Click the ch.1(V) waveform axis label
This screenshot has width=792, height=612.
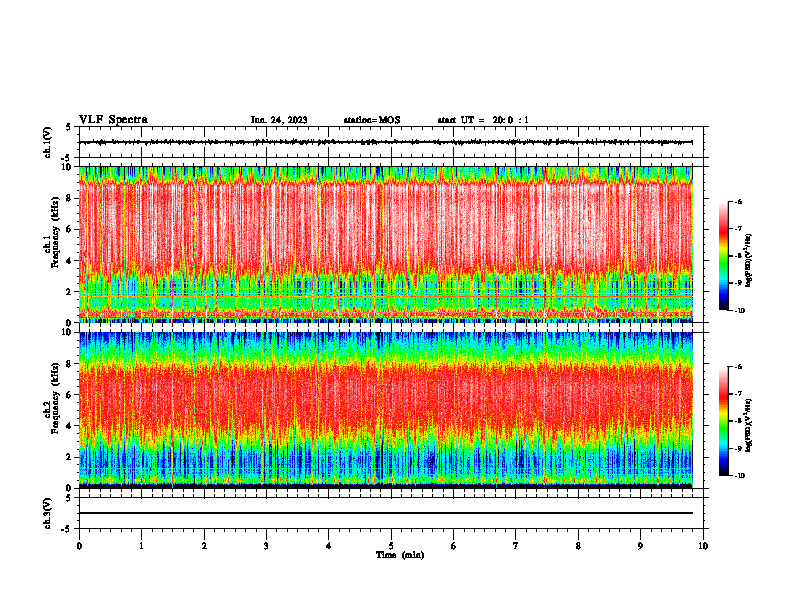click(48, 142)
